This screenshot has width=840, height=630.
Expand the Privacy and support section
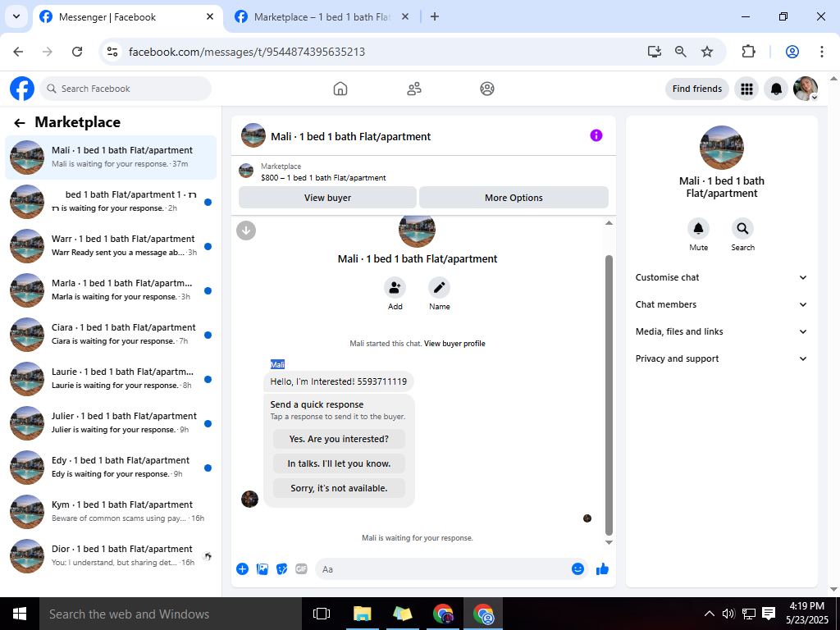click(x=721, y=358)
